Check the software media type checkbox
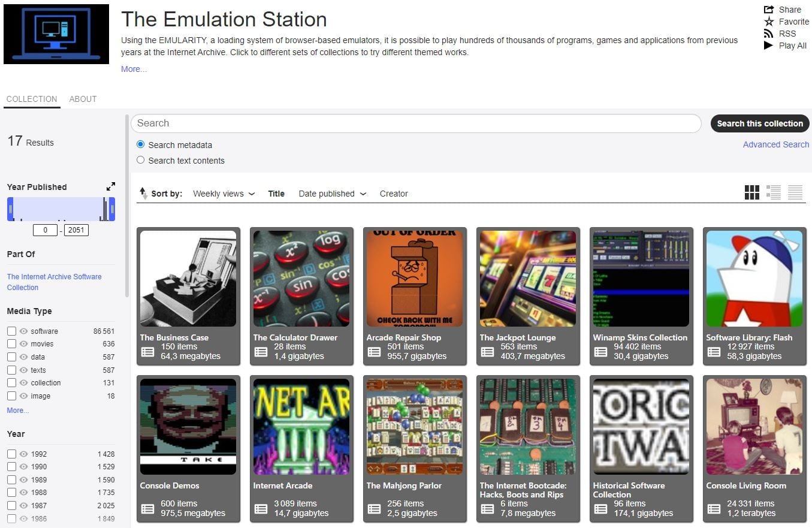The image size is (812, 528). [x=11, y=331]
